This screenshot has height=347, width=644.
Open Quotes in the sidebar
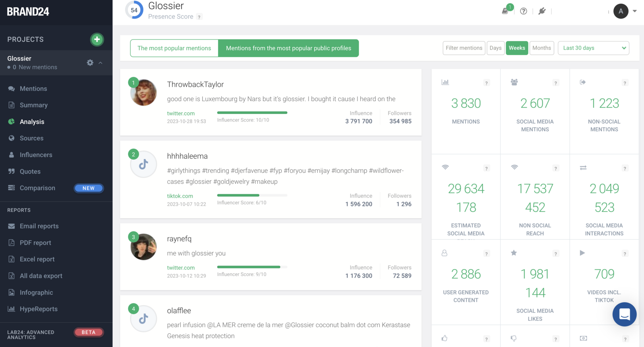(30, 171)
